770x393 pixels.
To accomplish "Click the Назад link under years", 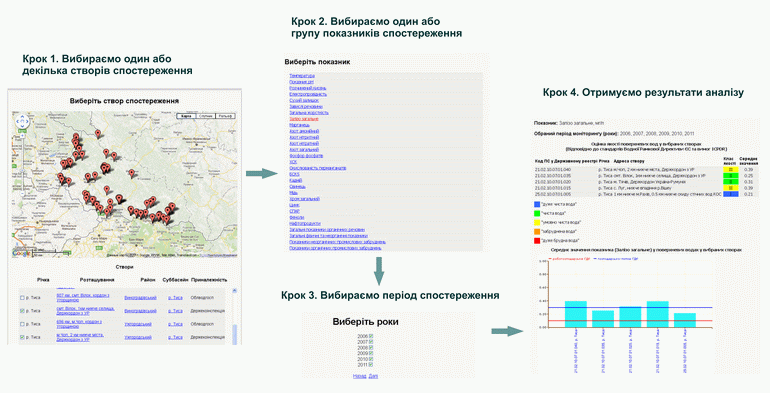I will tap(359, 376).
